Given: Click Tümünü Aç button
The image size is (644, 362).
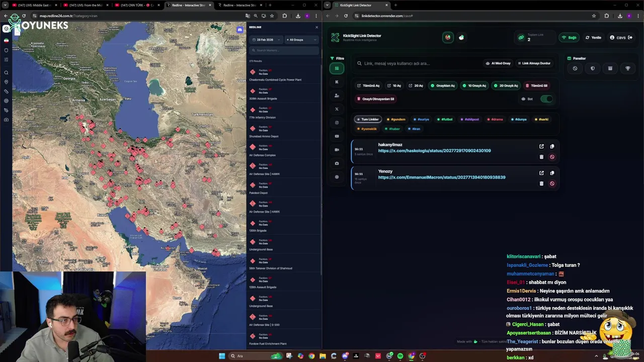Looking at the screenshot, I should pos(368,86).
